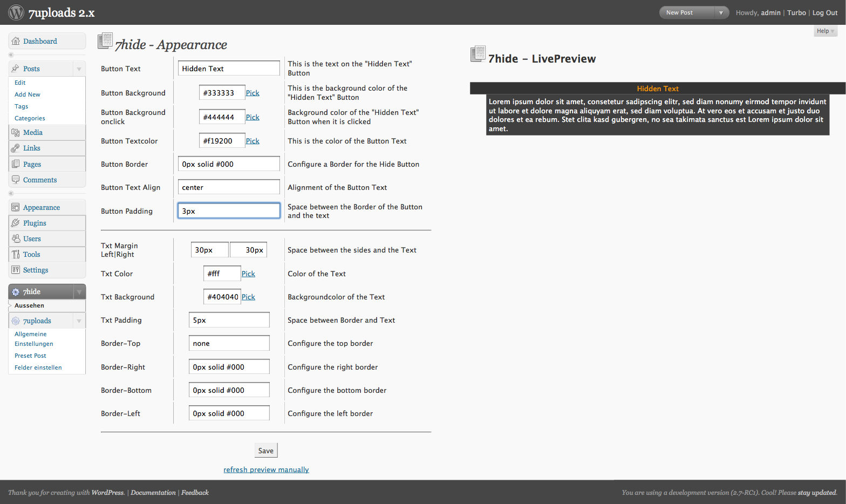The image size is (846, 504).
Task: Expand the Help panel
Action: tap(825, 31)
